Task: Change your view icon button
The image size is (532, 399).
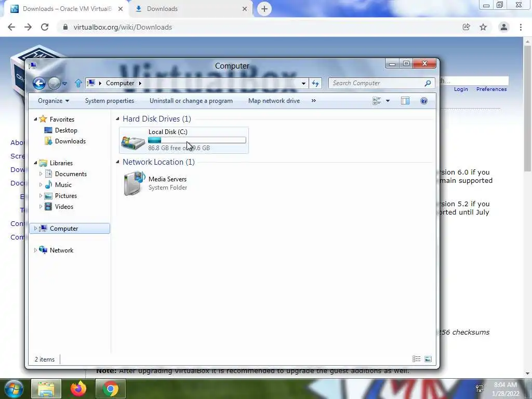Action: [377, 101]
